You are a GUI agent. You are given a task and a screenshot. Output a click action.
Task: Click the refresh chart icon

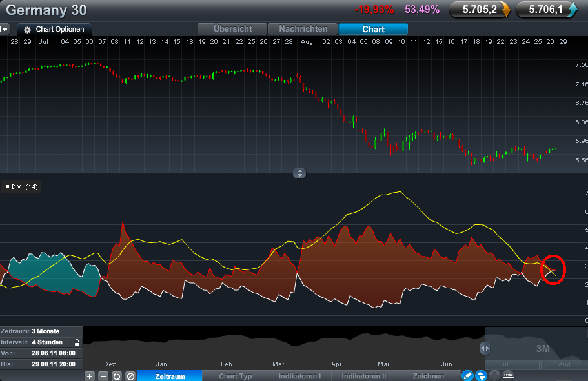(117, 376)
